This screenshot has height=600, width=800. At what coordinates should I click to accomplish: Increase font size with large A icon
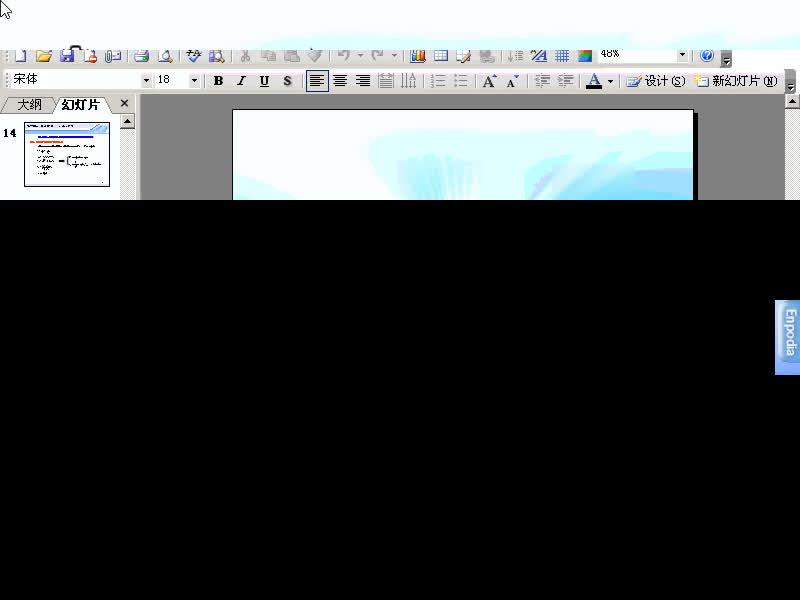coord(489,81)
